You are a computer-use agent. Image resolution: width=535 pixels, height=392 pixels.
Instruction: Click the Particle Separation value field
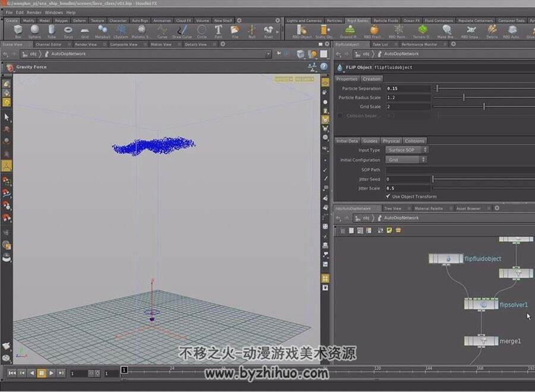[x=408, y=88]
